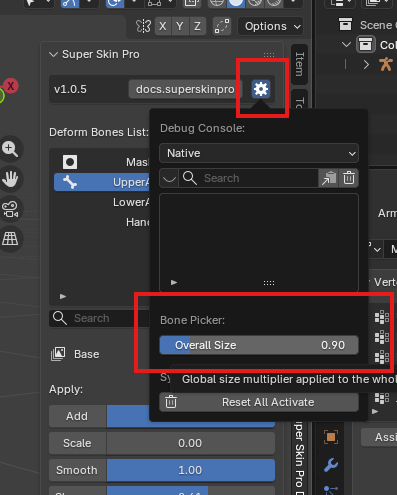Click the v1.0.5 version label
This screenshot has width=397, height=495.
70,89
